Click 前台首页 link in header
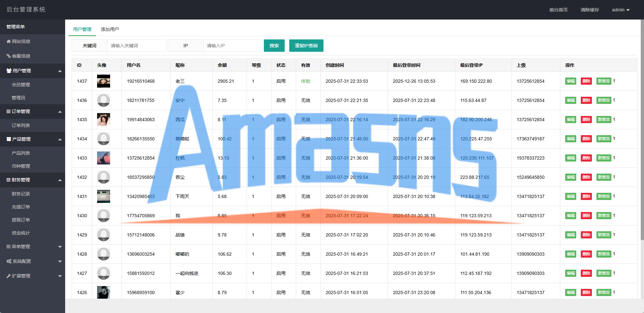The image size is (644, 313). coord(558,10)
